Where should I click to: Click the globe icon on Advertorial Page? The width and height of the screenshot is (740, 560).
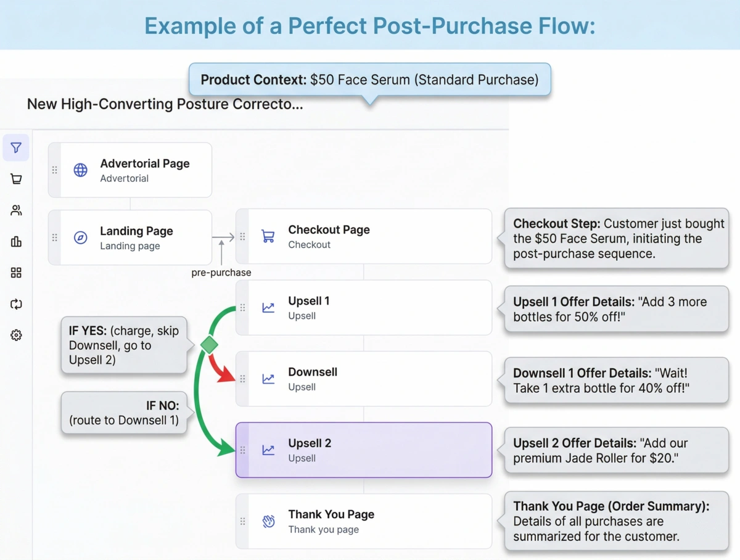click(x=81, y=170)
